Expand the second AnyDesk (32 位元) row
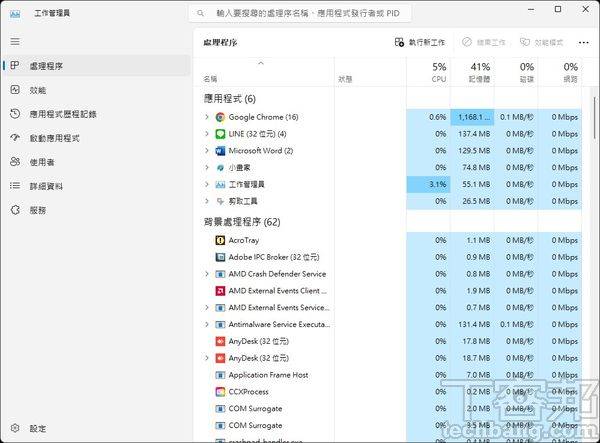The image size is (600, 443). click(x=207, y=358)
